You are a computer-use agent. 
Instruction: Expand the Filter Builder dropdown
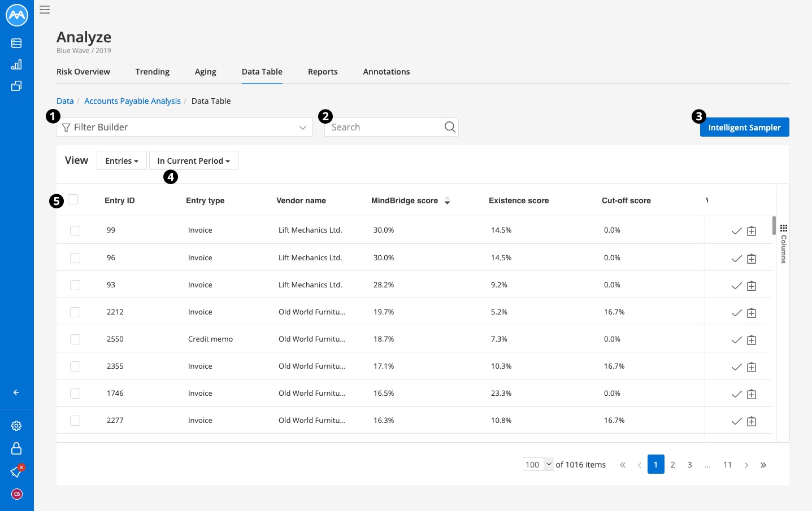click(184, 127)
